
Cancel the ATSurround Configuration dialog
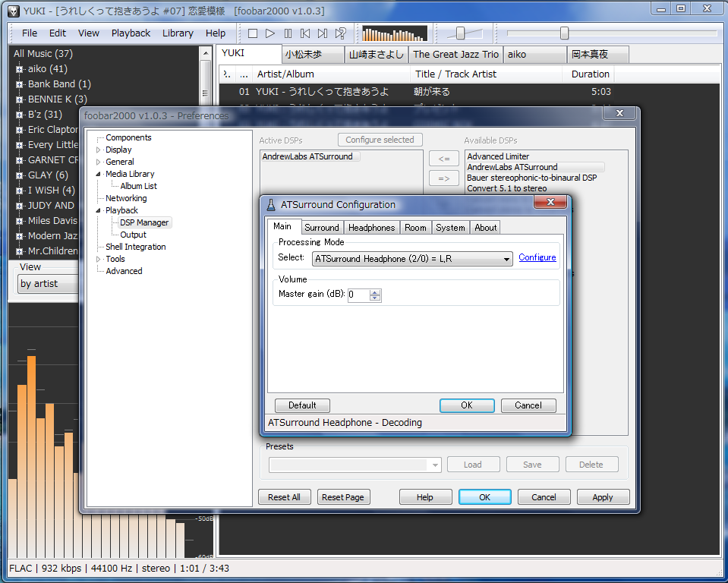point(528,405)
